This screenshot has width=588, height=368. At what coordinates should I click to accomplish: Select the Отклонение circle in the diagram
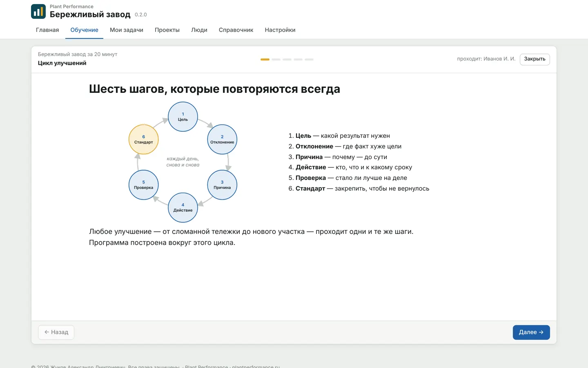pos(222,139)
